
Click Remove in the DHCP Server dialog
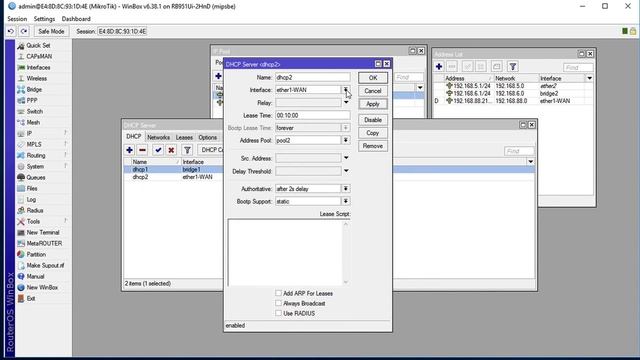(x=373, y=146)
